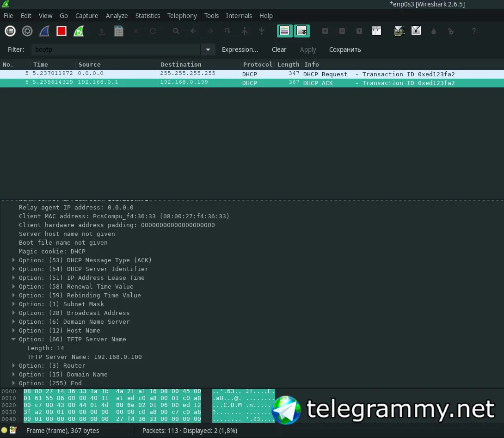Open the Telephony menu
Screen dimensions: 504x438
pyautogui.click(x=182, y=16)
